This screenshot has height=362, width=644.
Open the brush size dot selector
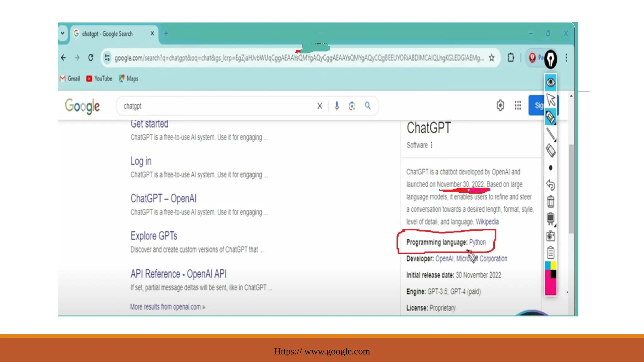[x=550, y=168]
